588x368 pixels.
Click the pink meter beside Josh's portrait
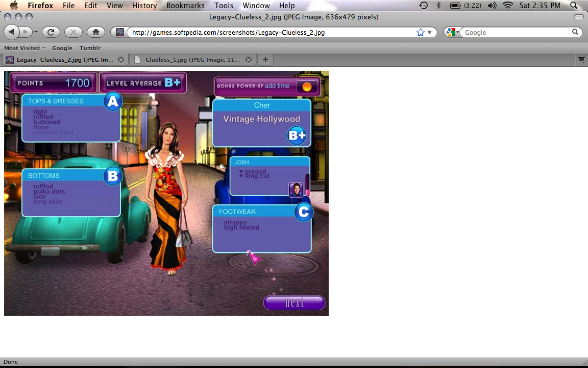[308, 185]
